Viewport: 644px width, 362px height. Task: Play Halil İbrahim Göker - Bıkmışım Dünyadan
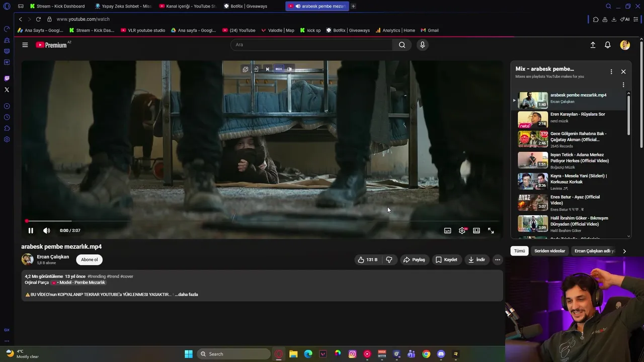coord(569,224)
